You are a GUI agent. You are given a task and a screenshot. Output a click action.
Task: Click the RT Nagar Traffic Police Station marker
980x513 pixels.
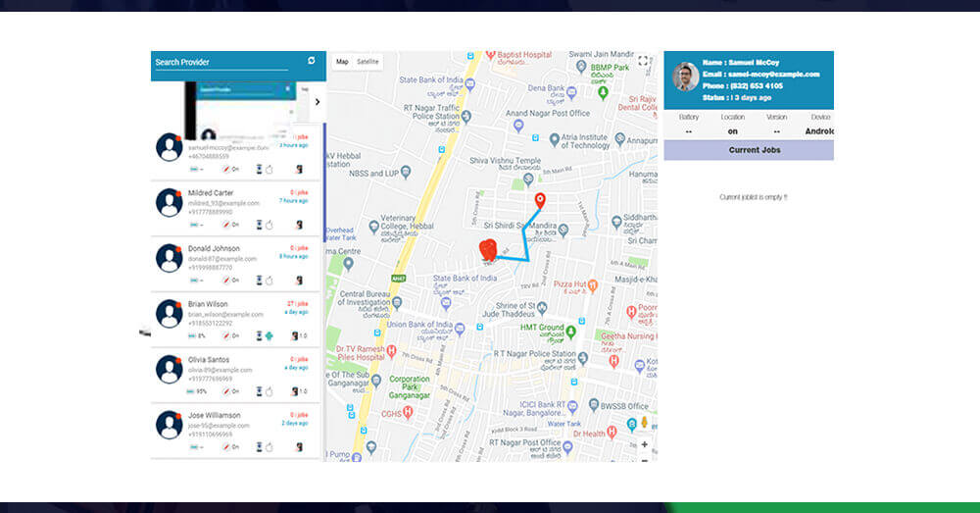click(x=466, y=116)
